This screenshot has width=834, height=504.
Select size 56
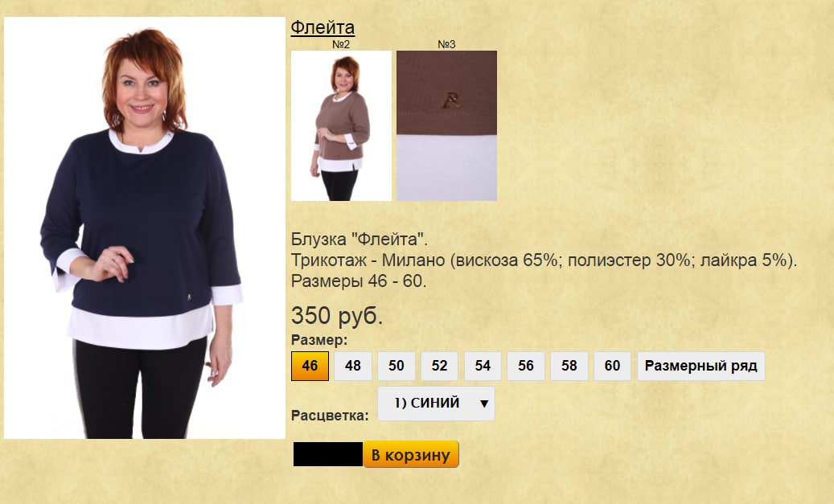[525, 366]
